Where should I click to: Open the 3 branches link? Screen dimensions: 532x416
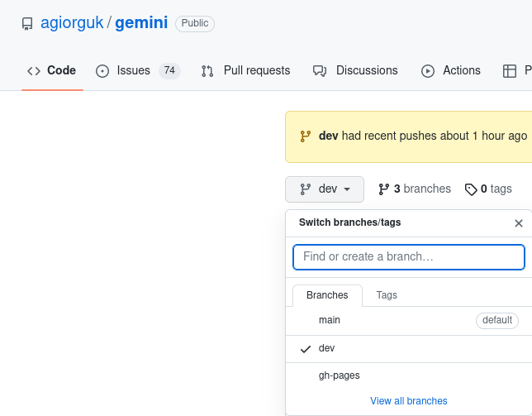415,189
